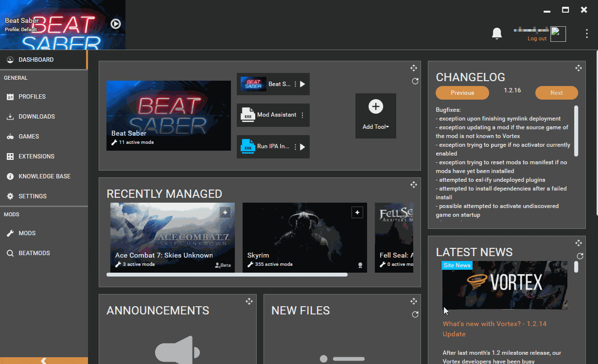Select the Beat Saber game thumbnail

coord(169,115)
